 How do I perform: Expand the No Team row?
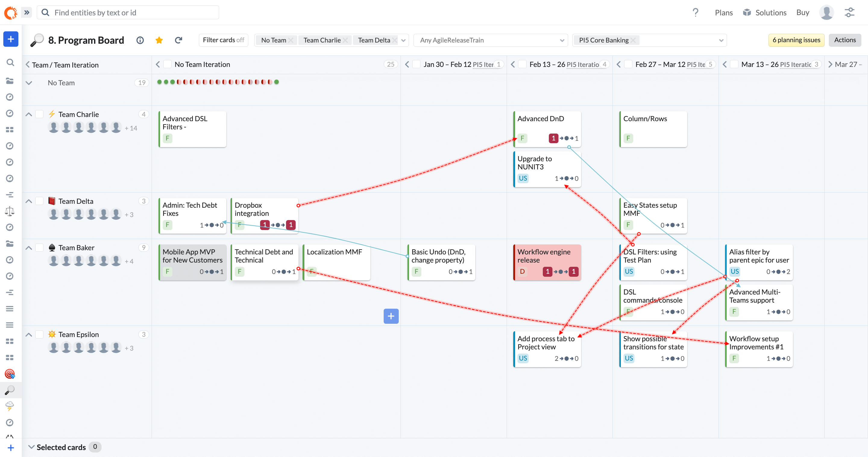(29, 83)
